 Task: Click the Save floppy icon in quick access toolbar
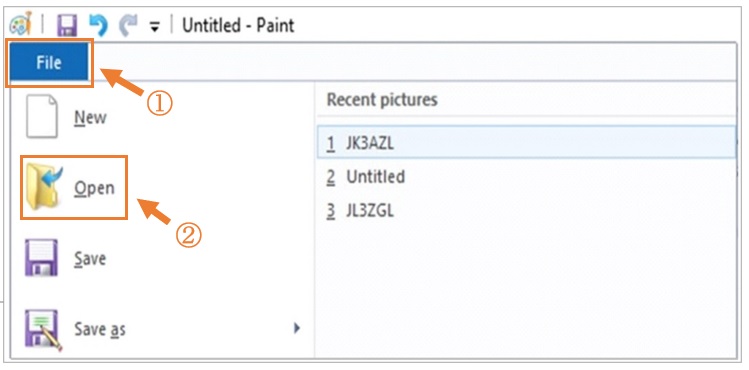(67, 25)
